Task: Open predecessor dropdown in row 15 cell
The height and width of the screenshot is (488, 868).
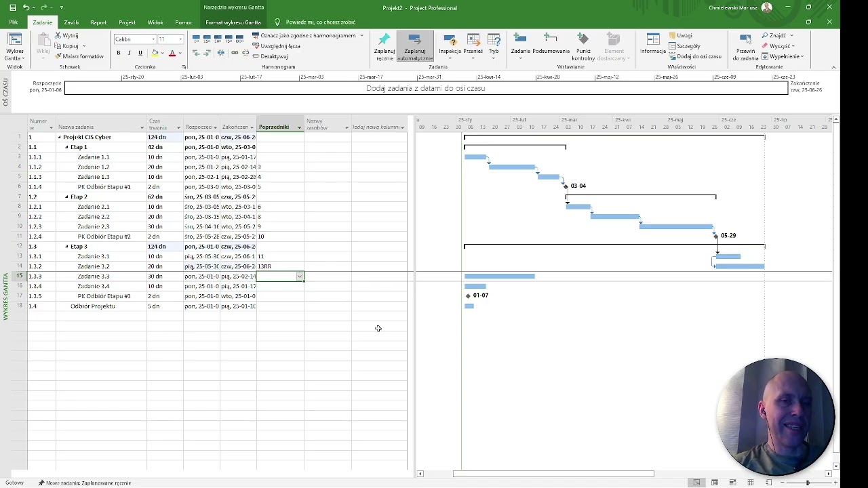Action: 299,277
